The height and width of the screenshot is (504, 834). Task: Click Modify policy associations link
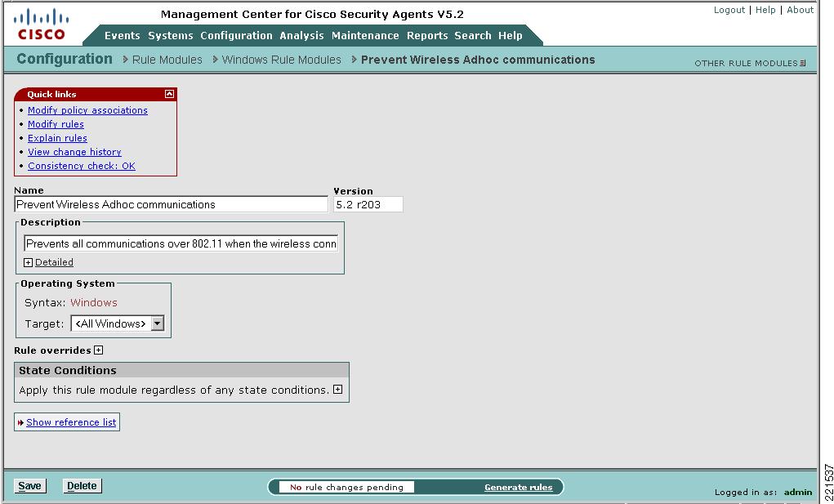point(87,110)
